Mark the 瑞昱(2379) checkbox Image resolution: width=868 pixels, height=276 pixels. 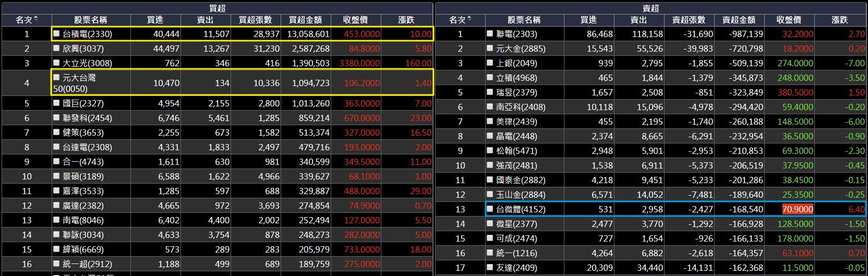pos(490,92)
